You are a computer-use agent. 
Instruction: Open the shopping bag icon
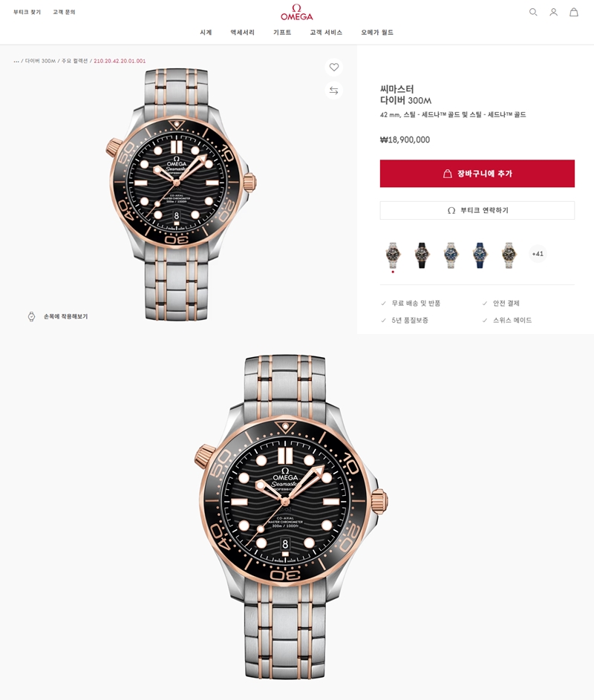coord(574,12)
